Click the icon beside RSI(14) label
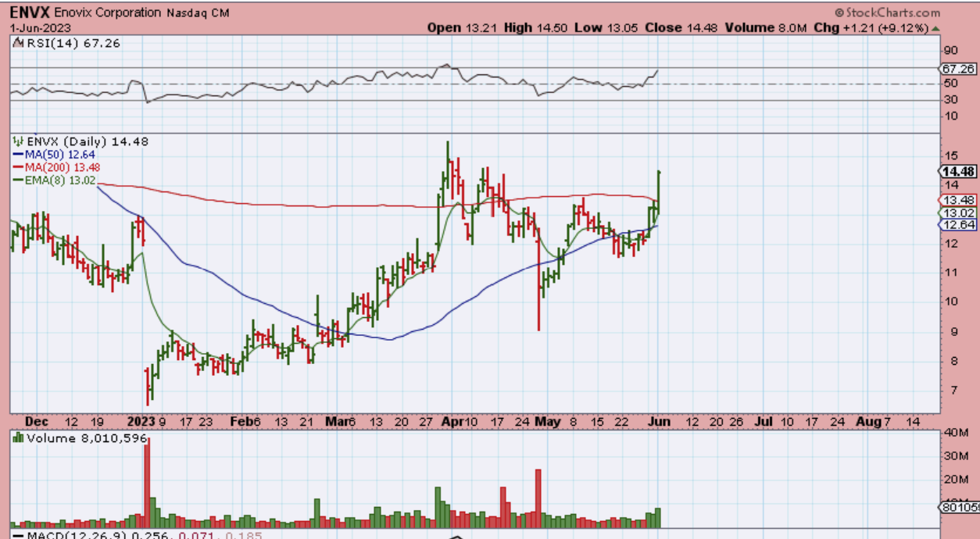This screenshot has width=980, height=539. coord(18,44)
